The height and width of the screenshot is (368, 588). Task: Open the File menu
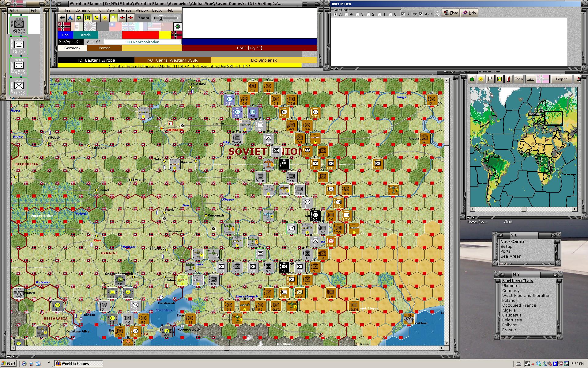pos(68,10)
